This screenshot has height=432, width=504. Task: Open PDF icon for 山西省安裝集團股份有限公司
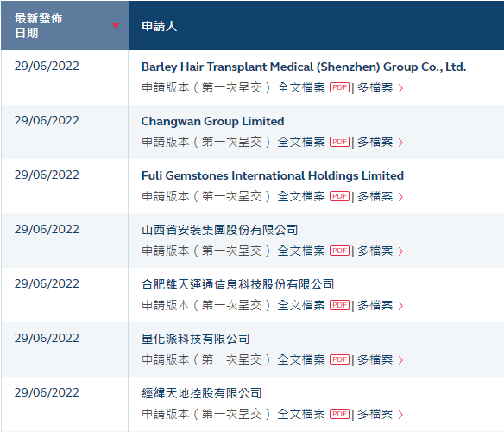click(339, 251)
